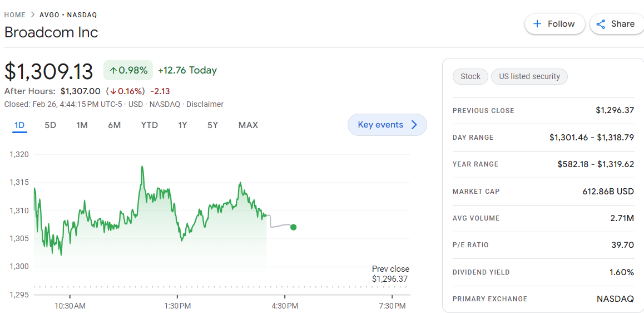Click the $1,301.46 - $1,318.79 day range
Image resolution: width=644 pixels, height=313 pixels.
(592, 138)
